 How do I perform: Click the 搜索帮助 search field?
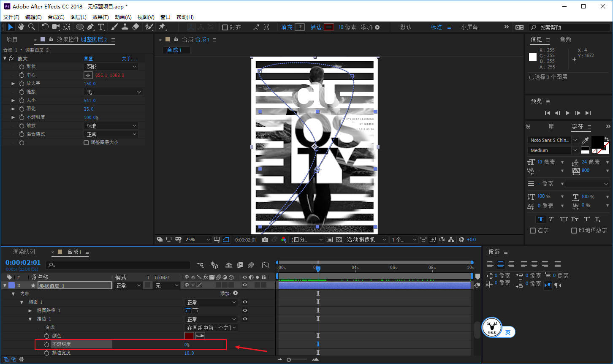coord(569,27)
